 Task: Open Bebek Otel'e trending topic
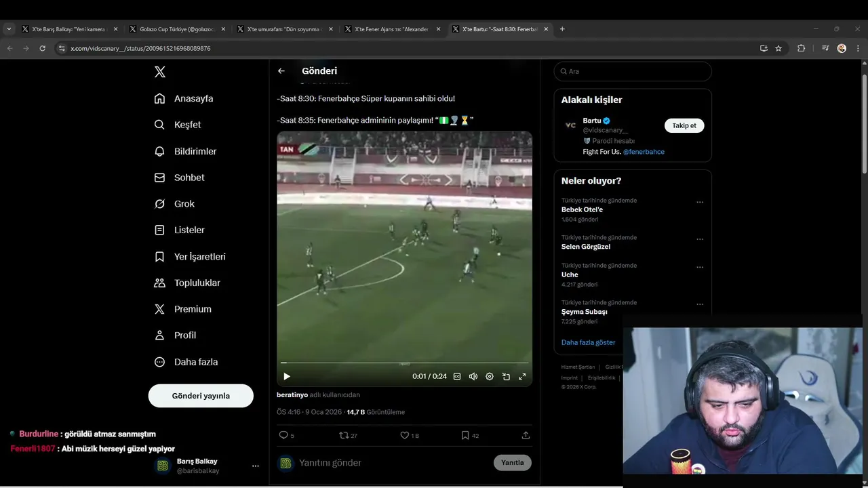coord(582,209)
